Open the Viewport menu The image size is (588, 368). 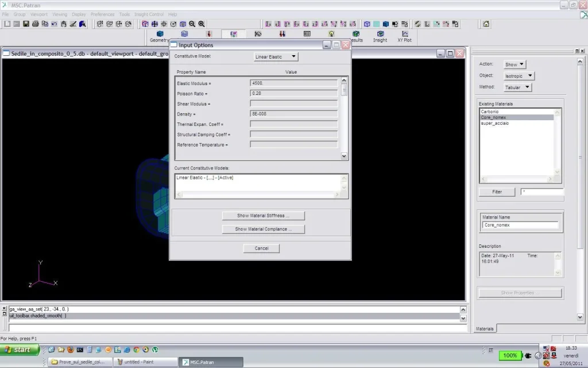[x=39, y=14]
